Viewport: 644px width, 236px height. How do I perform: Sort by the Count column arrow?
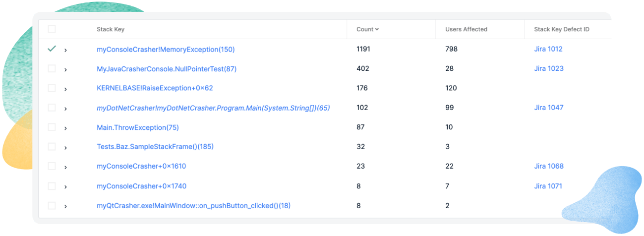click(x=377, y=29)
